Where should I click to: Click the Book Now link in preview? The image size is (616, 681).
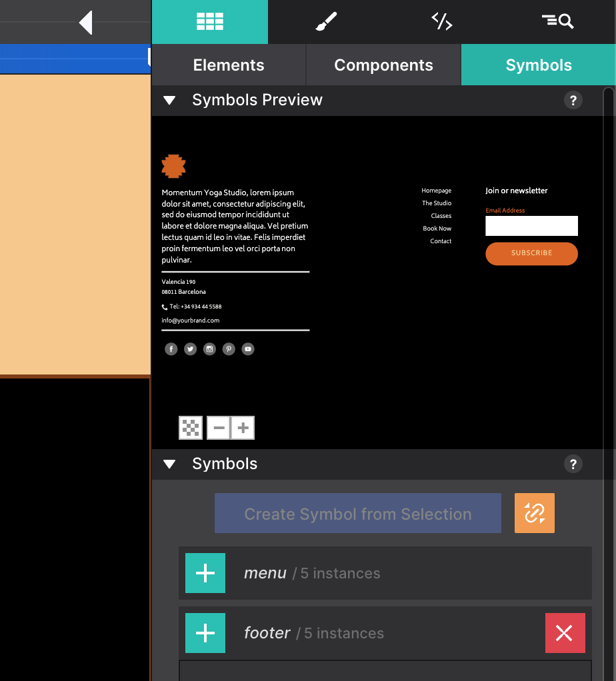tap(437, 229)
